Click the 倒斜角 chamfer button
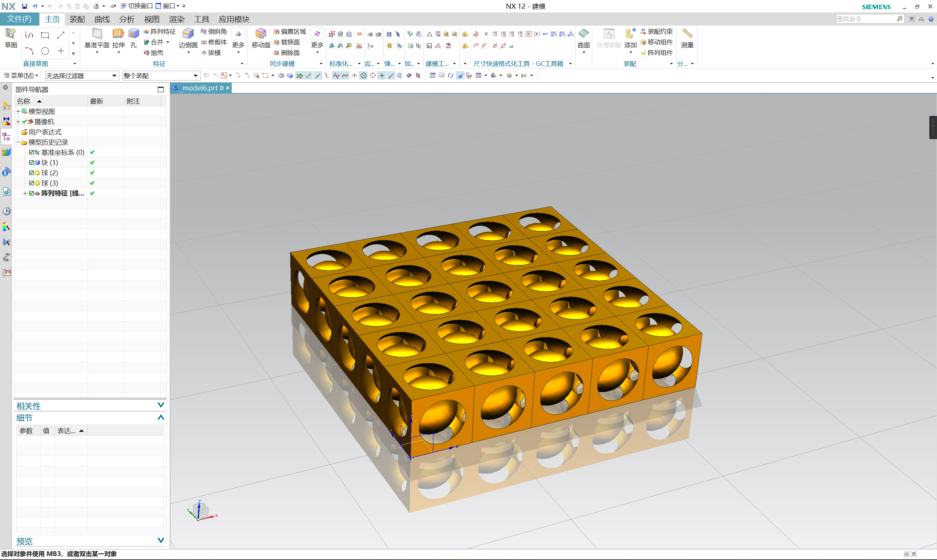Viewport: 937px width, 560px height. (x=214, y=31)
